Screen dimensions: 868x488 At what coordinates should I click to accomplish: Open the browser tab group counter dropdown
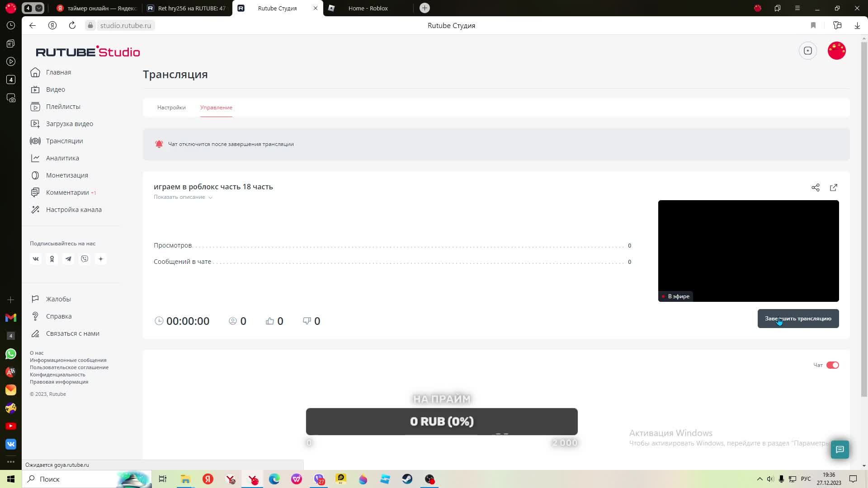(39, 8)
